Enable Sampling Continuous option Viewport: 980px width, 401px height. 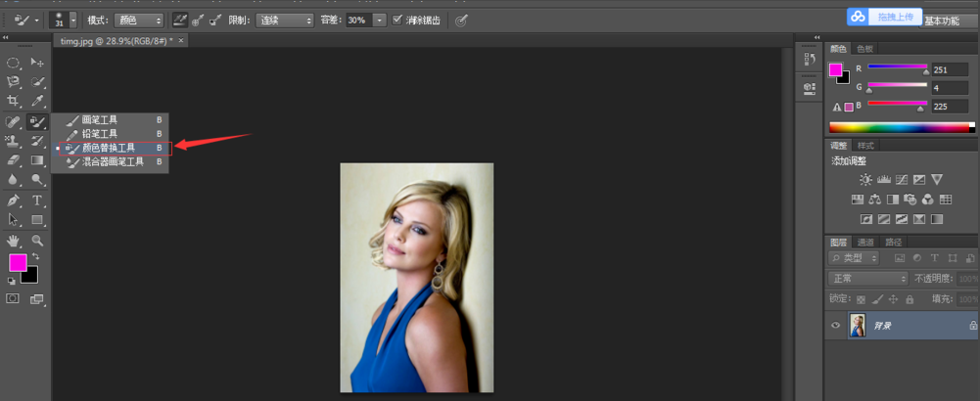coord(179,20)
